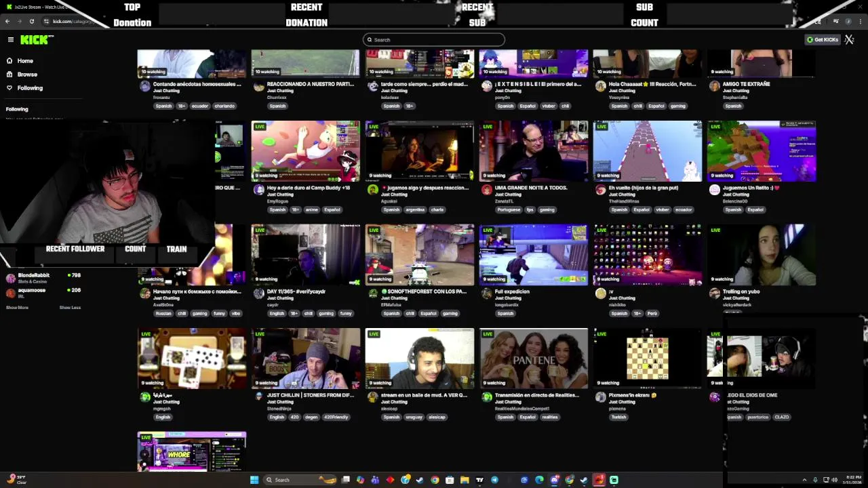Open caydr channel avatar

[258, 294]
